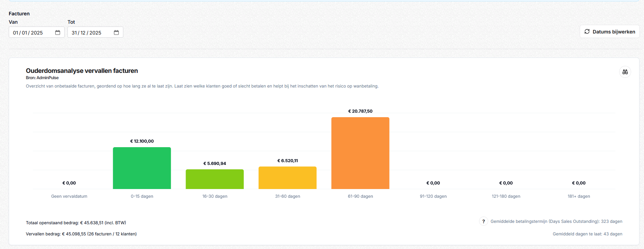This screenshot has height=249, width=644.
Task: Open calendar picker for Van date
Action: [x=58, y=32]
